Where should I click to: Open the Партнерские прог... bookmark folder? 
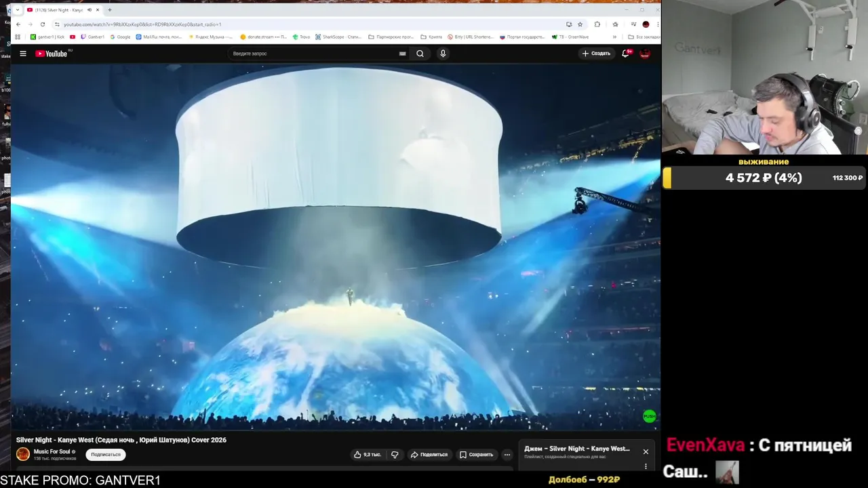click(391, 37)
